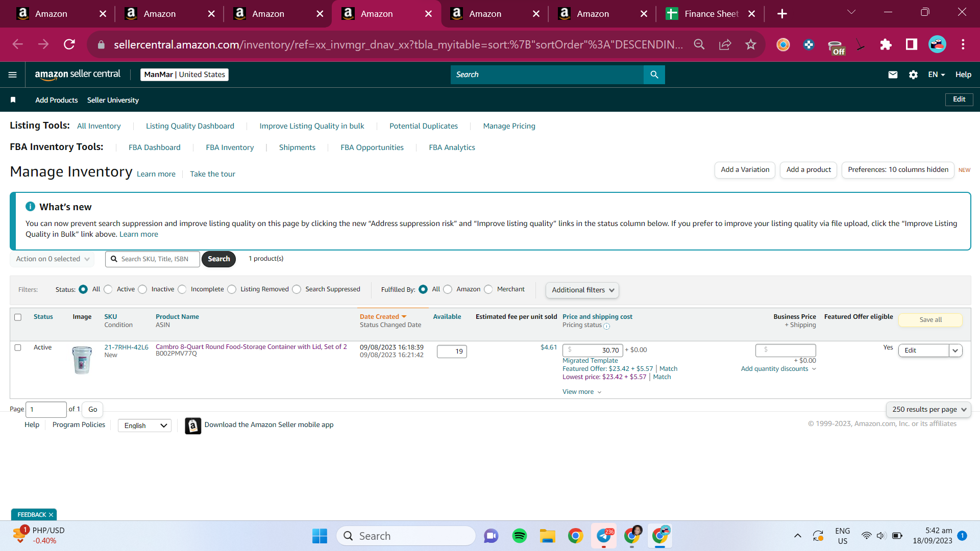
Task: Bookmark this page with the star icon
Action: [x=750, y=44]
